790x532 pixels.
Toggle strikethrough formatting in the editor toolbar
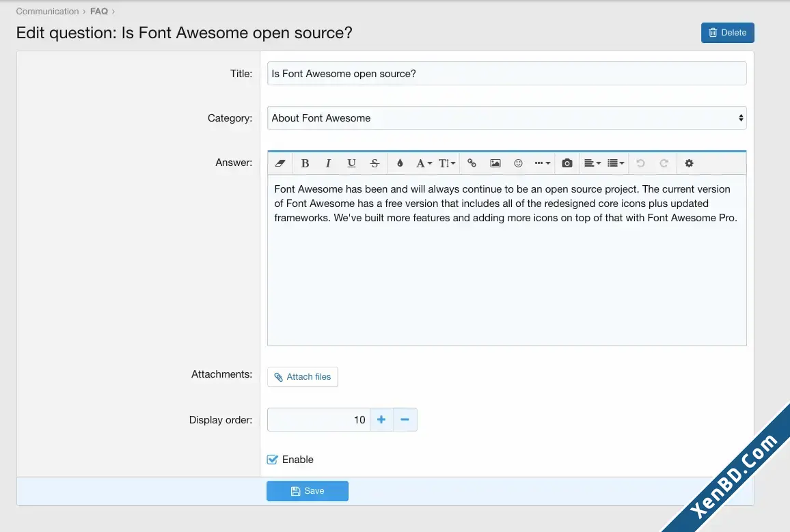click(x=374, y=163)
